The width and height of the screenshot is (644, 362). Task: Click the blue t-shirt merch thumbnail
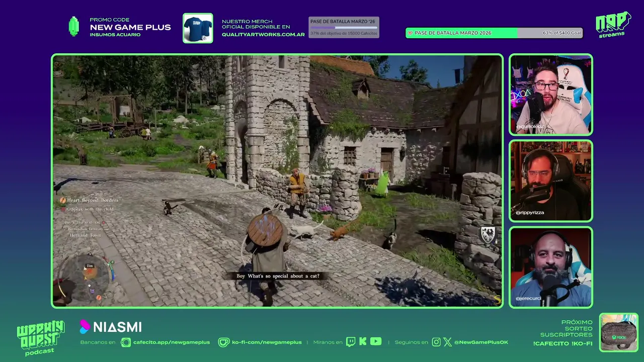tap(198, 28)
